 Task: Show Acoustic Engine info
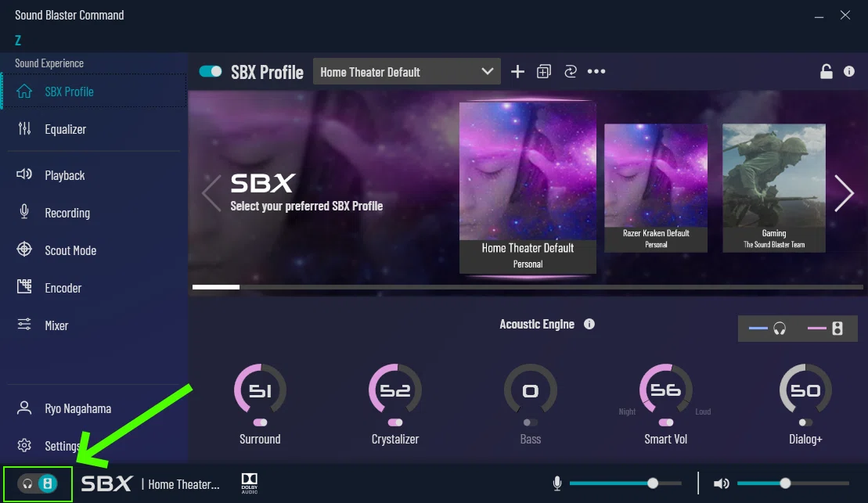pyautogui.click(x=589, y=325)
